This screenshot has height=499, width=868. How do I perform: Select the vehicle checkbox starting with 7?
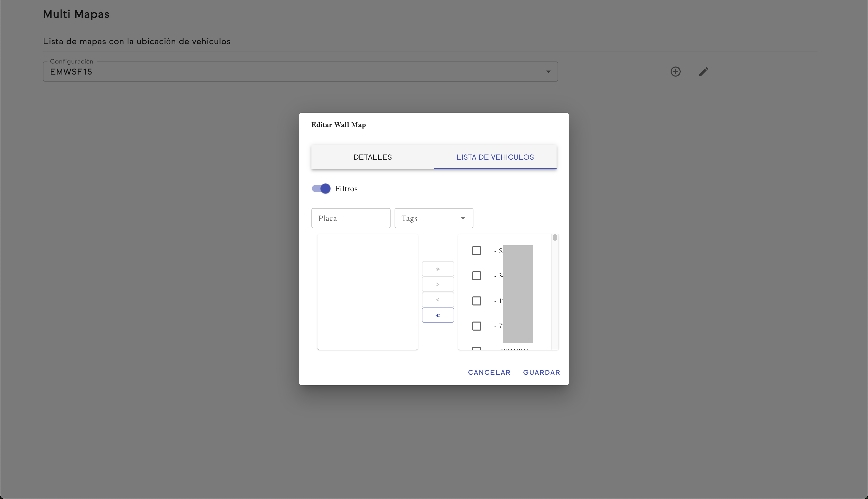click(476, 326)
